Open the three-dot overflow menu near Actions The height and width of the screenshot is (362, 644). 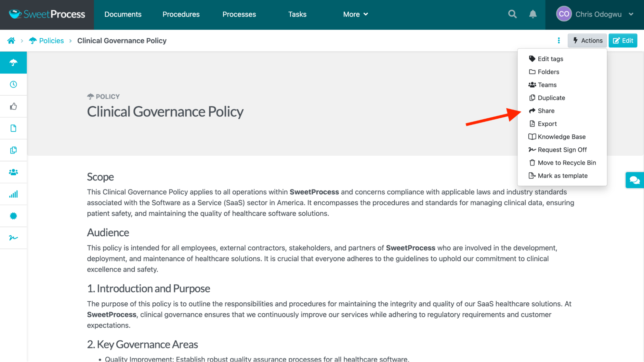(558, 40)
